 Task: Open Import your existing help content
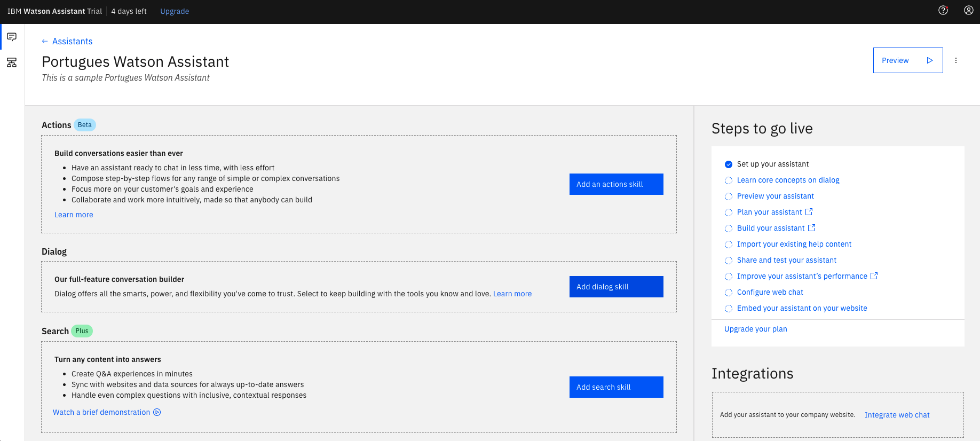pos(794,244)
